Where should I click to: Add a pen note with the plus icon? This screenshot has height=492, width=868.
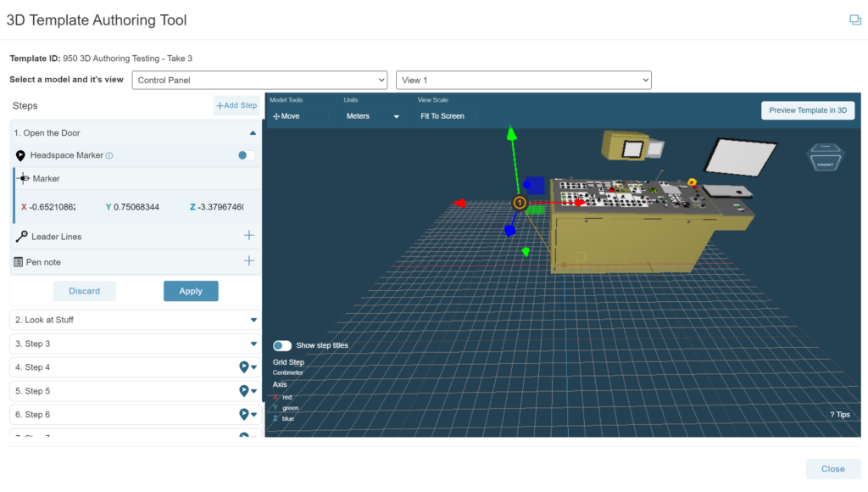tap(249, 261)
